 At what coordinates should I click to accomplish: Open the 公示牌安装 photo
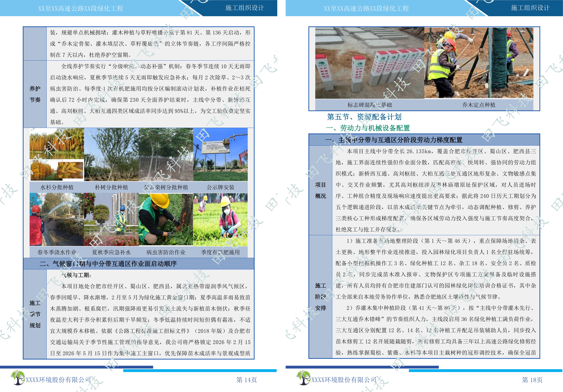[220, 154]
